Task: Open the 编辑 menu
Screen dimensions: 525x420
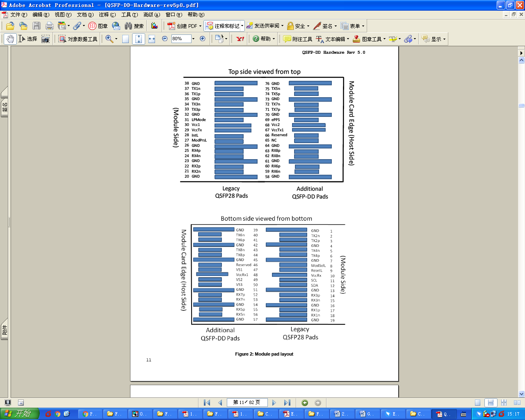Action: coord(41,15)
